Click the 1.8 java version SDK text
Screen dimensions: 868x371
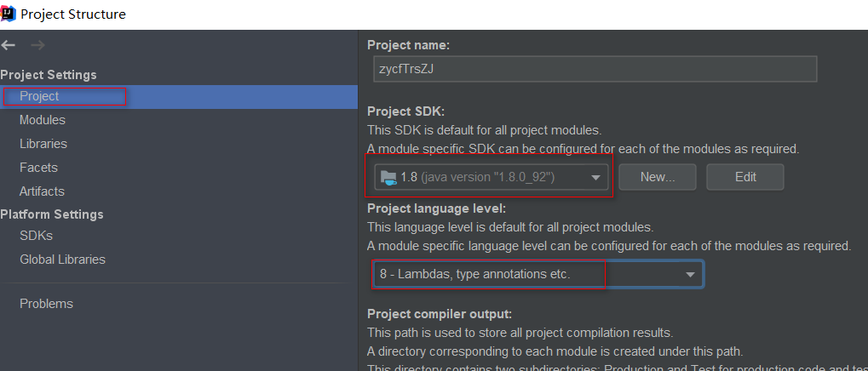tap(478, 177)
